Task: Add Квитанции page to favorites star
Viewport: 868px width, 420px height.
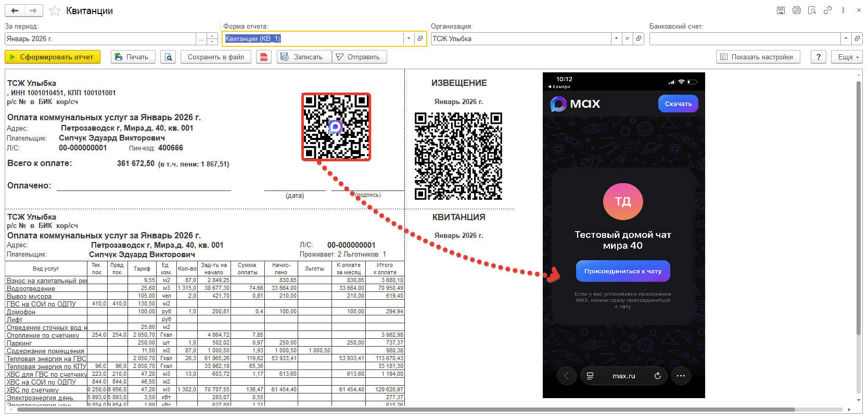Action: click(x=54, y=11)
